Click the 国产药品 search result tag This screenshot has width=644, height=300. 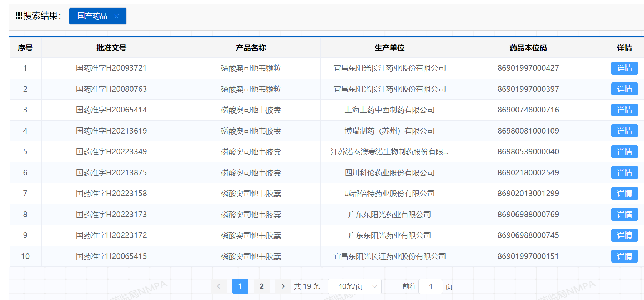97,16
